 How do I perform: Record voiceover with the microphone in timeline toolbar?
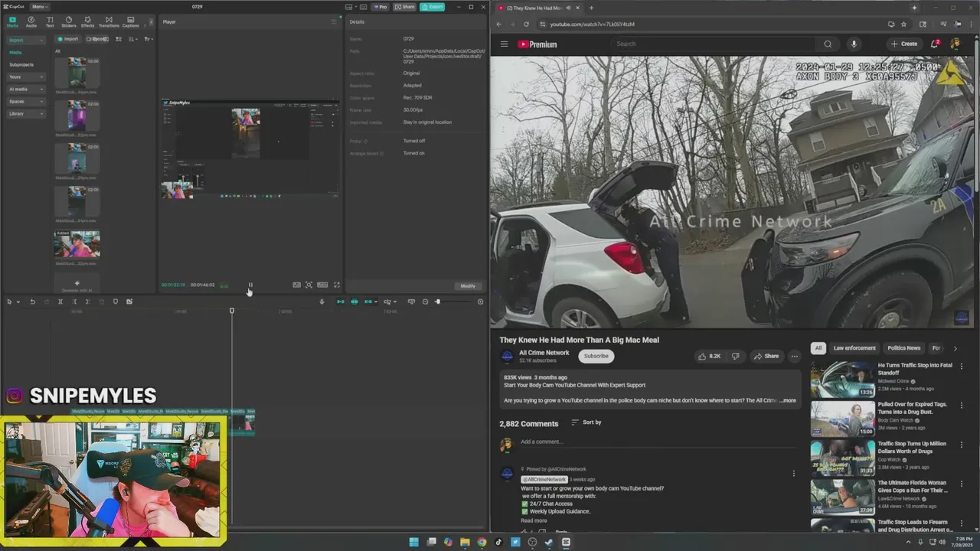coord(322,302)
